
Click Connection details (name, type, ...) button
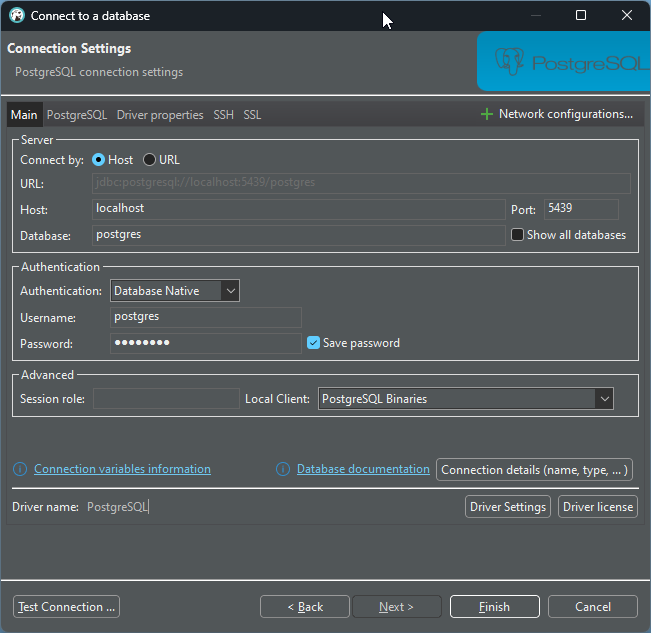tap(534, 470)
